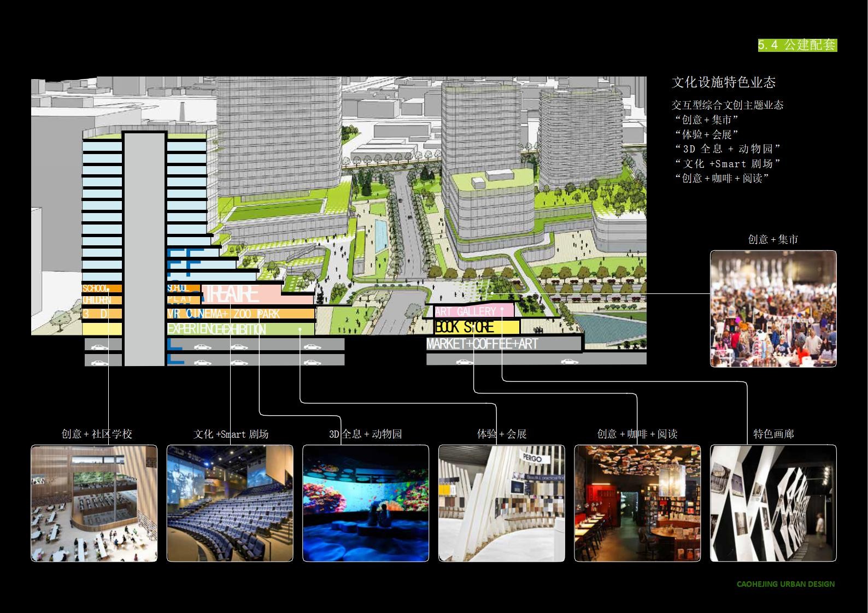Select the “文化 +Smart 剧场” list line
The height and width of the screenshot is (613, 868).
[x=728, y=163]
